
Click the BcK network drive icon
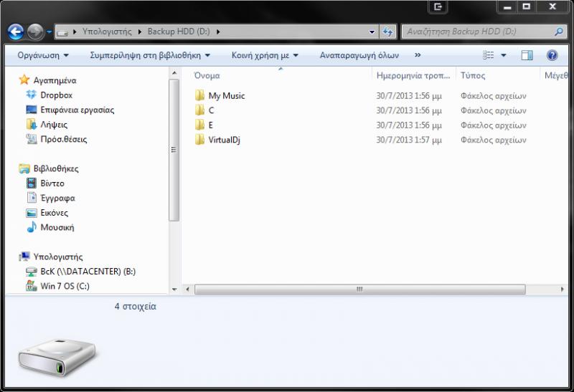[x=32, y=272]
